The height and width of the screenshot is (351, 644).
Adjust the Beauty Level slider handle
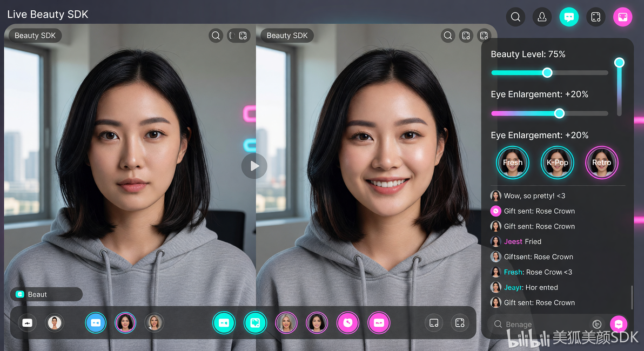pos(547,73)
